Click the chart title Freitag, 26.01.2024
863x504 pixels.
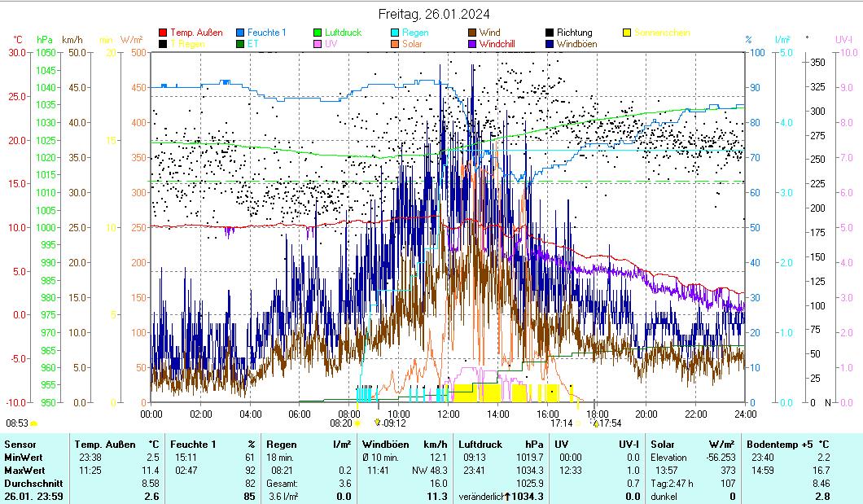[x=435, y=14]
